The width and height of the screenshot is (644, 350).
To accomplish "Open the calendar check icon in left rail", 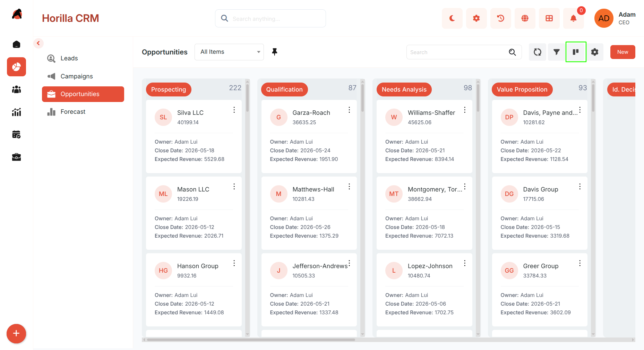I will pyautogui.click(x=16, y=135).
